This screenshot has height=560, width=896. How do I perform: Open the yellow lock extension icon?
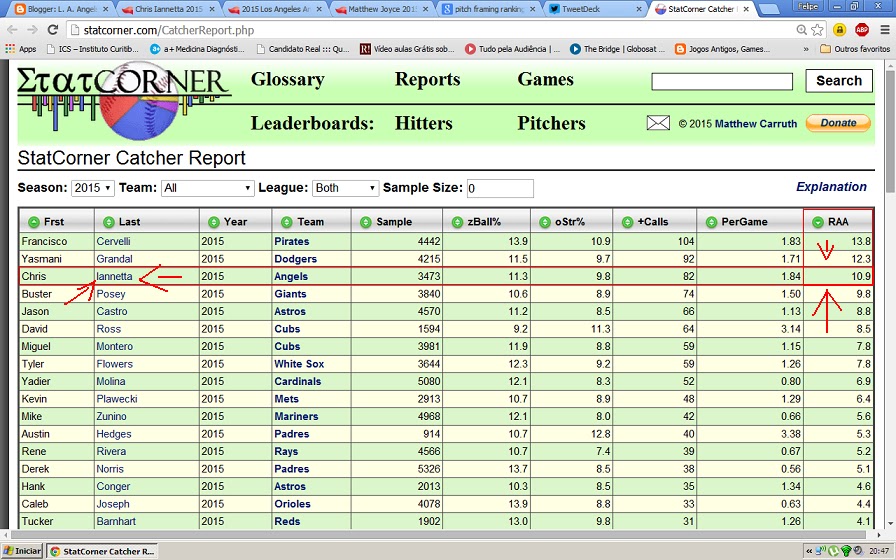point(839,30)
